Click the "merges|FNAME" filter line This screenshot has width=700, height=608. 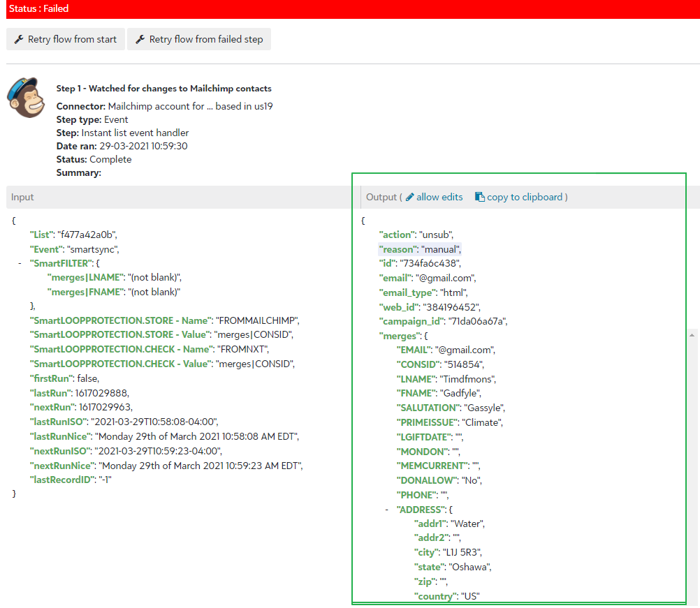(114, 292)
